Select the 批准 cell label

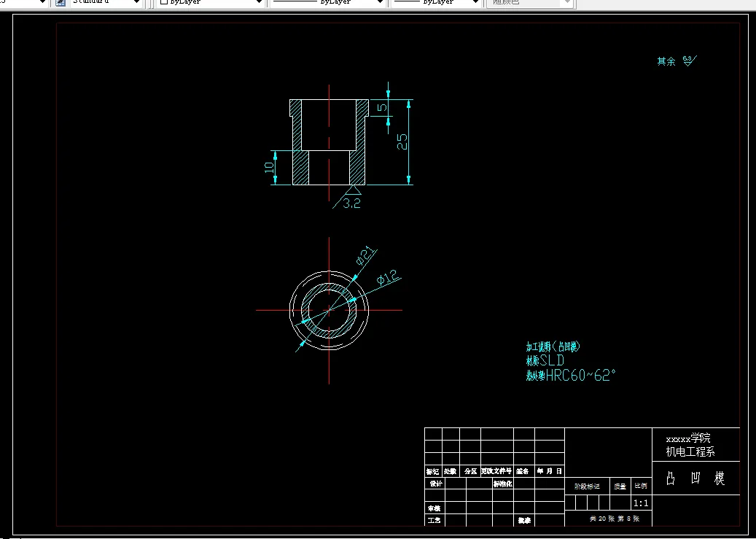[525, 521]
